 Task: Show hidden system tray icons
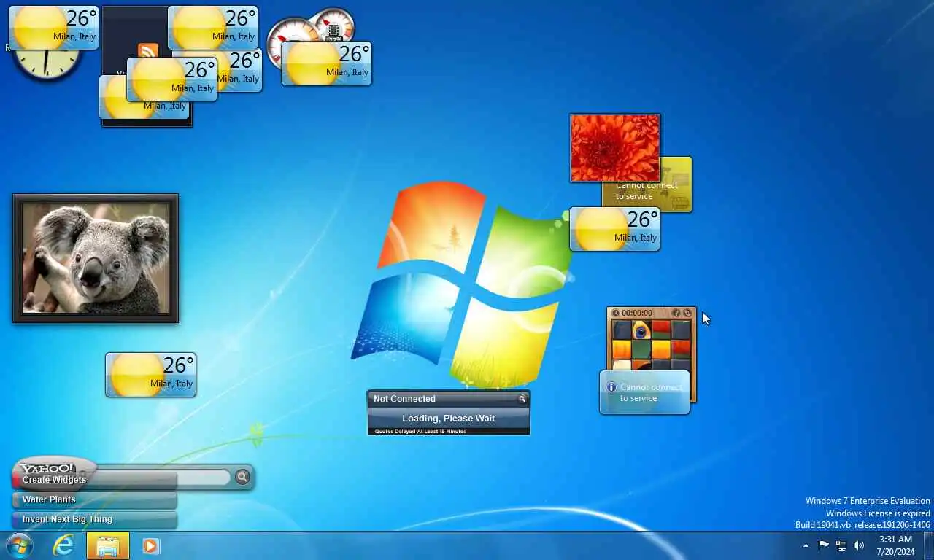click(x=806, y=545)
